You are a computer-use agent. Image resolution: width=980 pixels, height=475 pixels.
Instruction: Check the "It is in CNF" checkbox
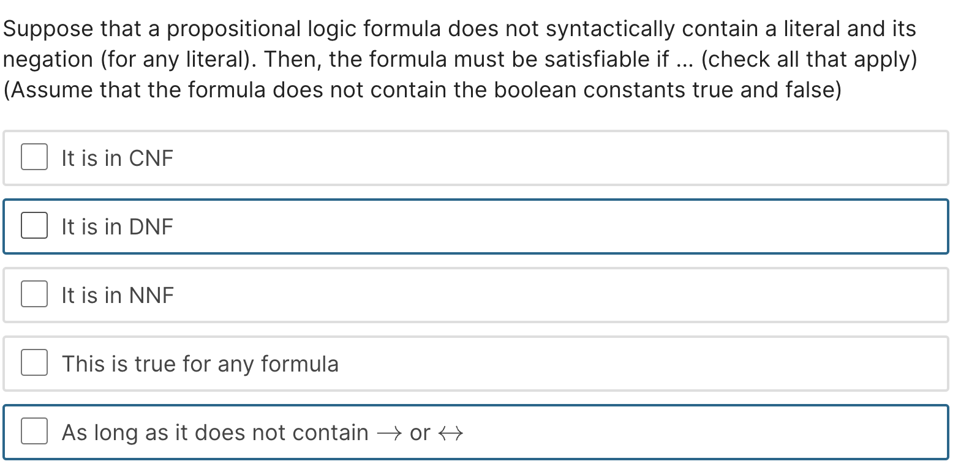pos(34,158)
